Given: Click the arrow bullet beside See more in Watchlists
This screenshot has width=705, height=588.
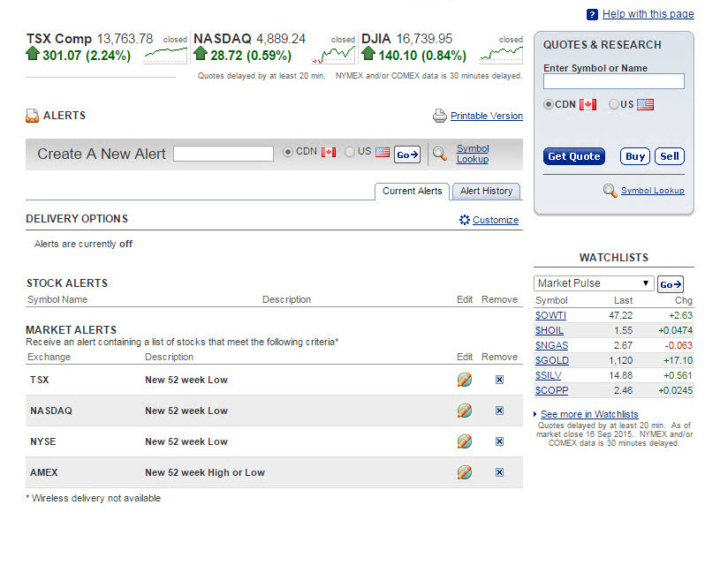Looking at the screenshot, I should tap(535, 414).
